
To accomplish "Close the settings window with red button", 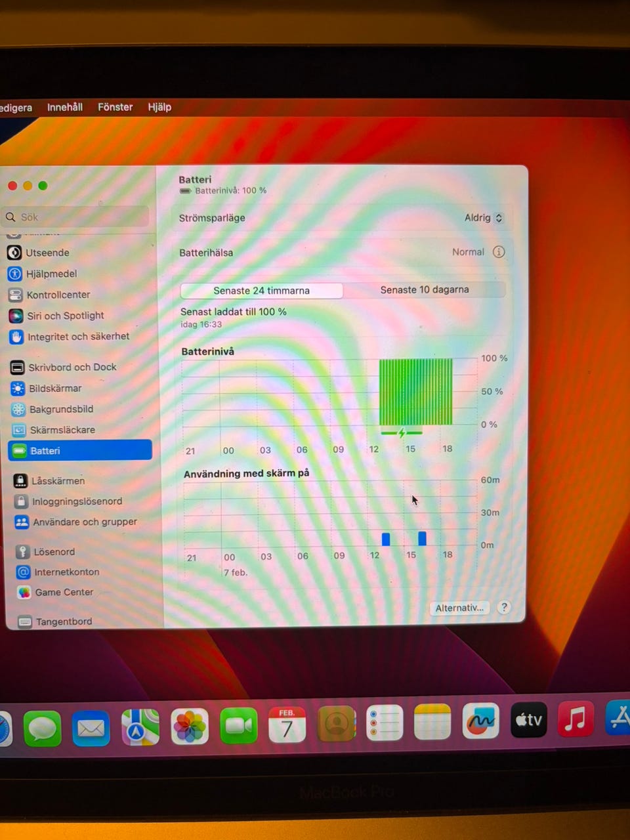I will [12, 186].
